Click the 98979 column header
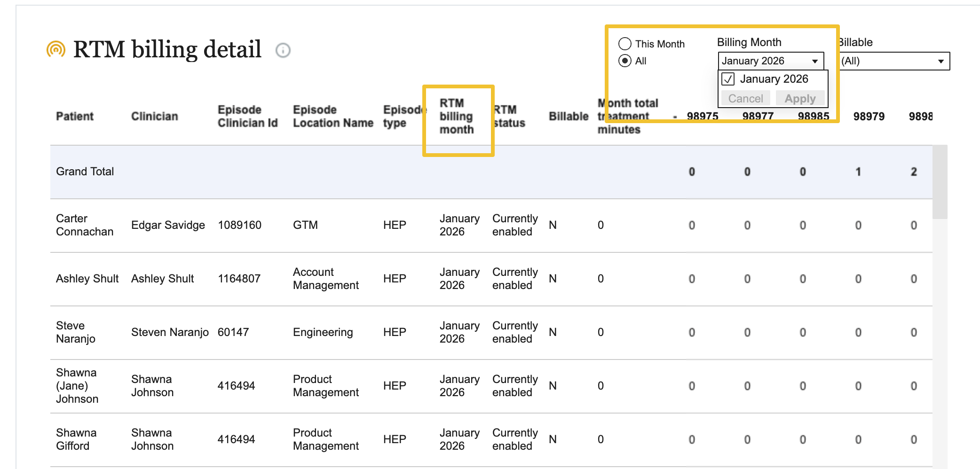 point(869,116)
